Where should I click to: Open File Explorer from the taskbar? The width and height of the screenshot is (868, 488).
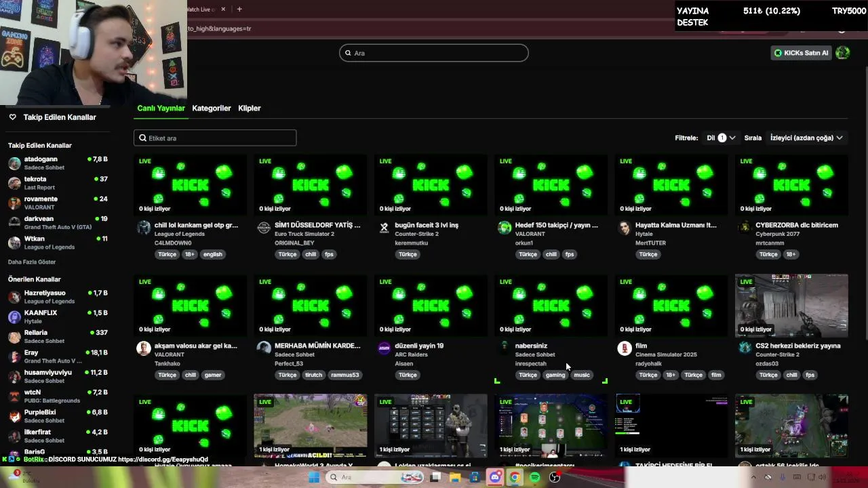[455, 477]
